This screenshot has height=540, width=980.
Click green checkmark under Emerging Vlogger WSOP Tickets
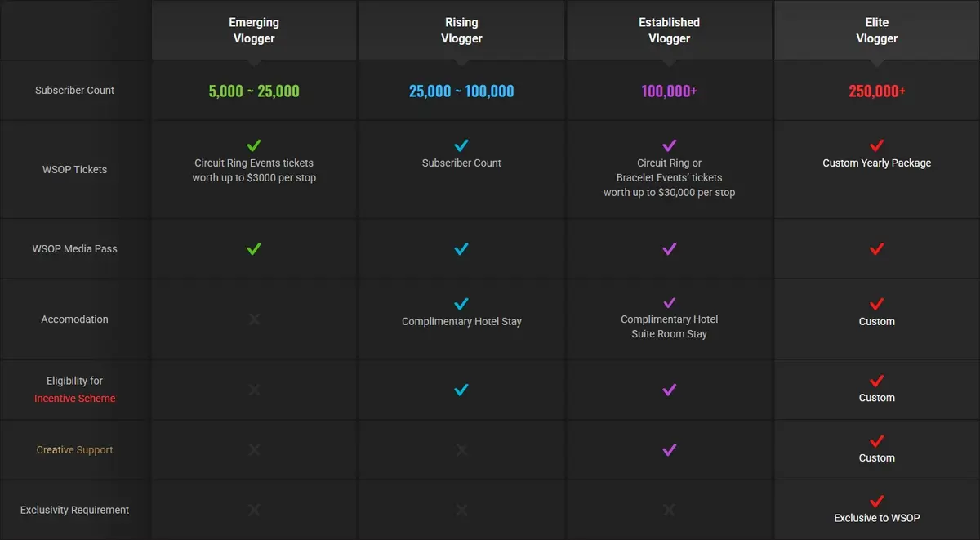(254, 146)
